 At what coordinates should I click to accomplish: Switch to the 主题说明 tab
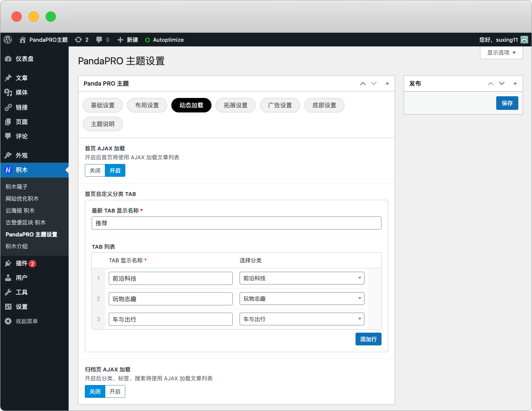103,124
